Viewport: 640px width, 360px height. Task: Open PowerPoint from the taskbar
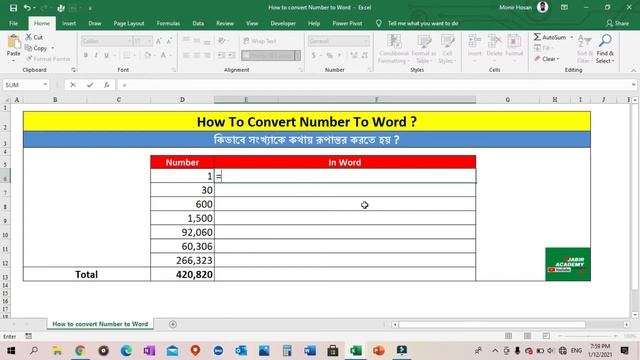point(378,351)
